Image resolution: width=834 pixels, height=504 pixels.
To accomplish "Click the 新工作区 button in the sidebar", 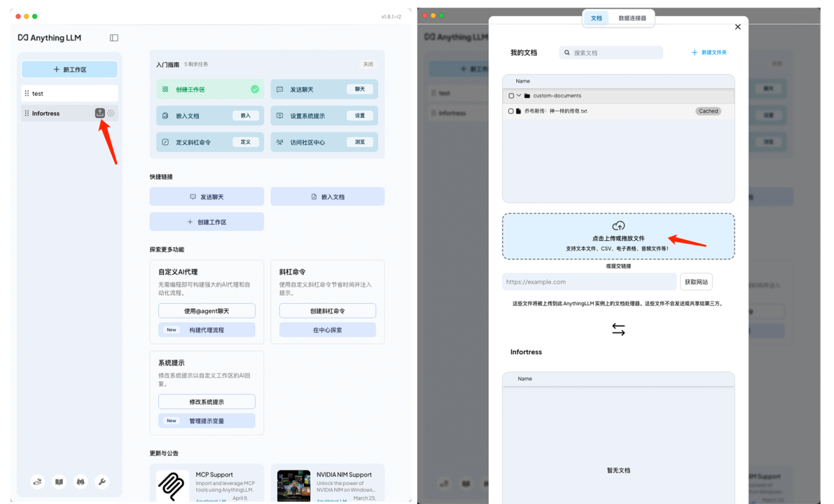I will [x=70, y=69].
